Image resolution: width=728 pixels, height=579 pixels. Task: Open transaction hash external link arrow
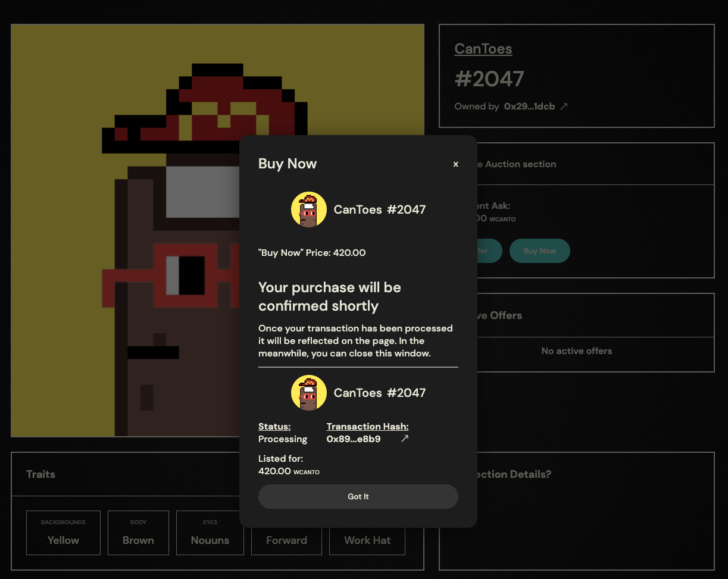pos(405,439)
